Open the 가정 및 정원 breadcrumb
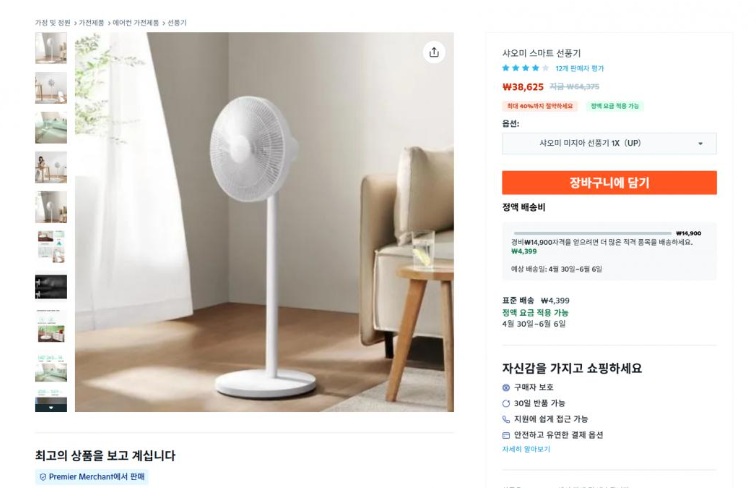Viewport: 756px width, 503px height. (53, 23)
